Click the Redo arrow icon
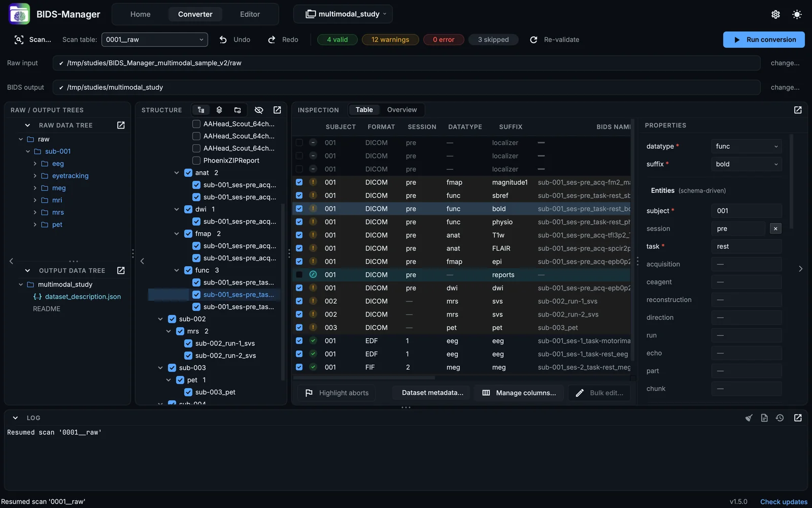The width and height of the screenshot is (812, 508). click(x=272, y=40)
